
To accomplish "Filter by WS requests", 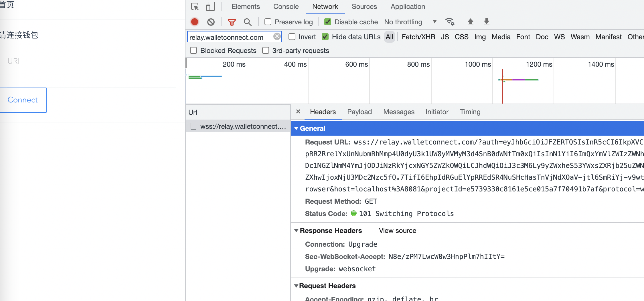I will click(559, 37).
